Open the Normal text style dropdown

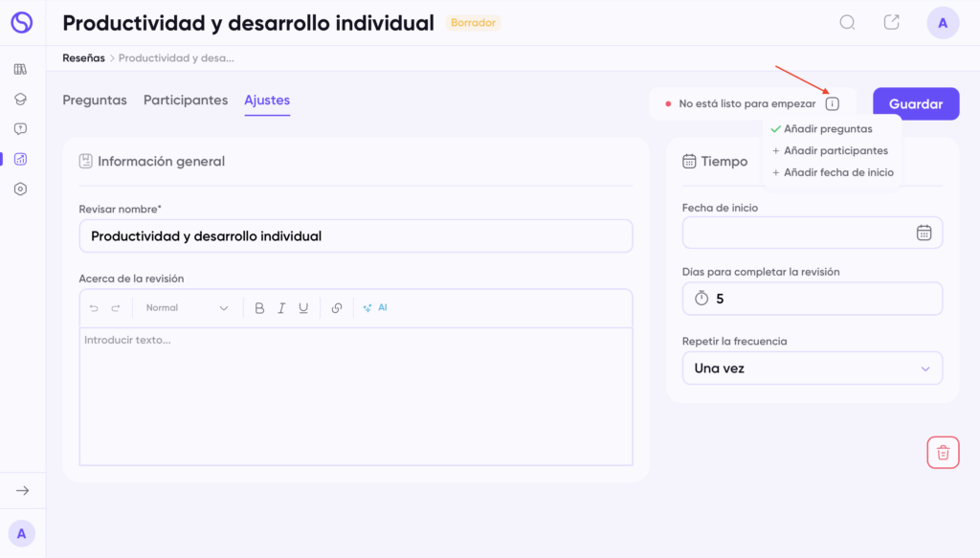[x=187, y=308]
